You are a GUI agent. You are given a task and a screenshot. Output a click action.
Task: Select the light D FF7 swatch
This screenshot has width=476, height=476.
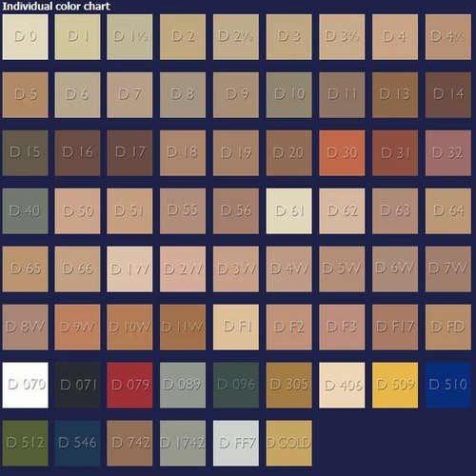(x=236, y=444)
